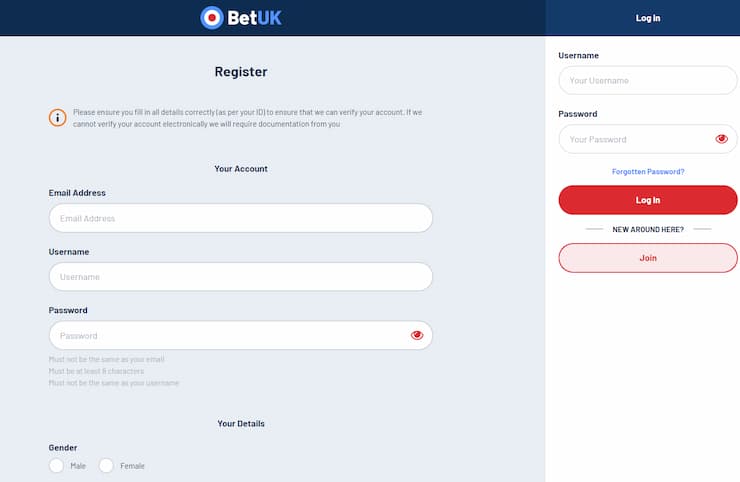This screenshot has width=740, height=482.
Task: Click the New Around Here text
Action: click(648, 230)
